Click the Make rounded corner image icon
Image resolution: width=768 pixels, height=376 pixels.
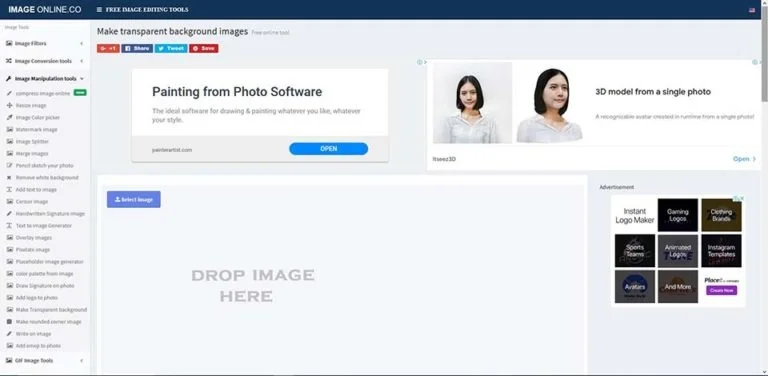point(9,322)
